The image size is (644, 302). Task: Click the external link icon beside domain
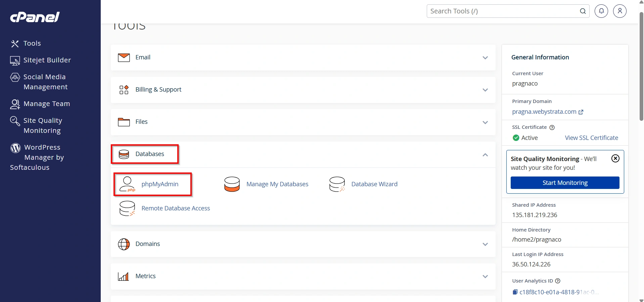point(581,112)
